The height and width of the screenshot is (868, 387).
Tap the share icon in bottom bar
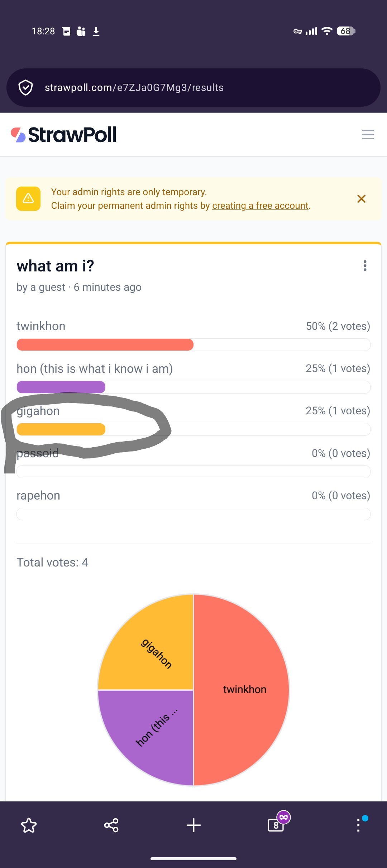coord(111,825)
